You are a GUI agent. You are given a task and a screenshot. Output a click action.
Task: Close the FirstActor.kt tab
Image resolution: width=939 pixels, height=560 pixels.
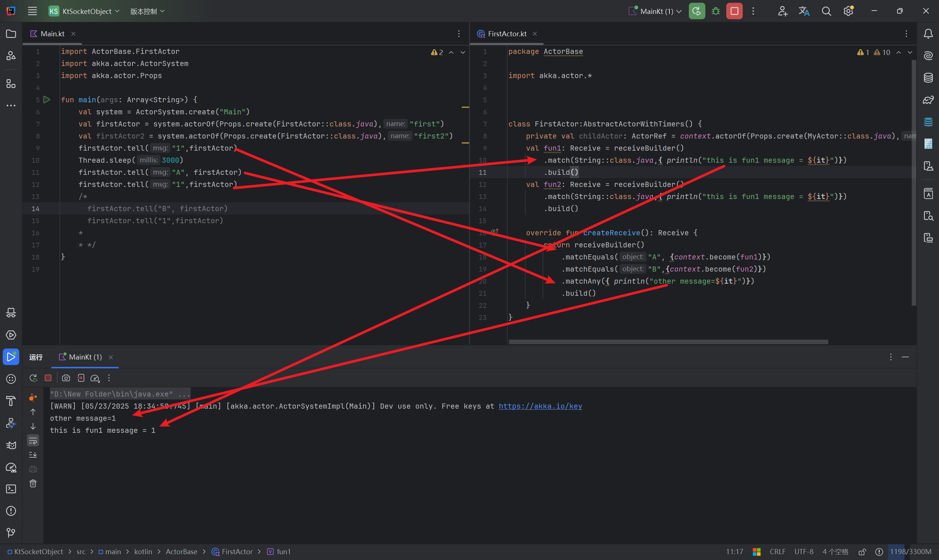pyautogui.click(x=535, y=34)
